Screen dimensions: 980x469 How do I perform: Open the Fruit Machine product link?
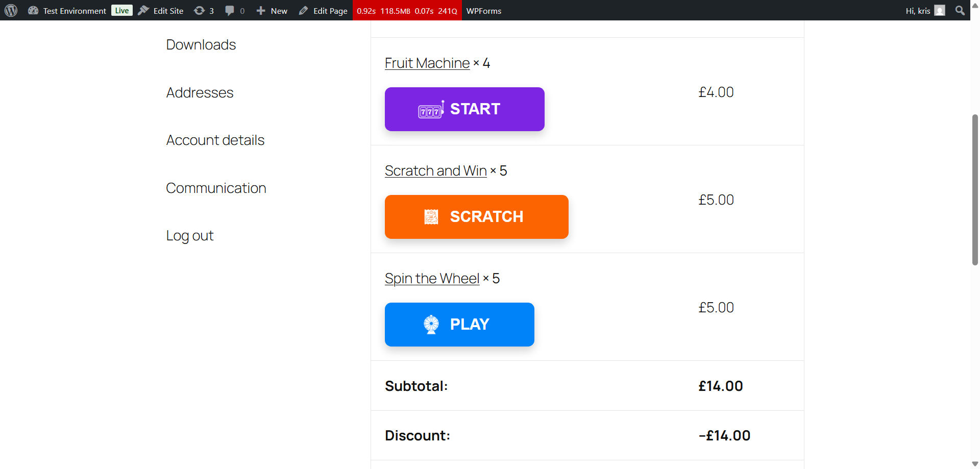click(x=427, y=63)
